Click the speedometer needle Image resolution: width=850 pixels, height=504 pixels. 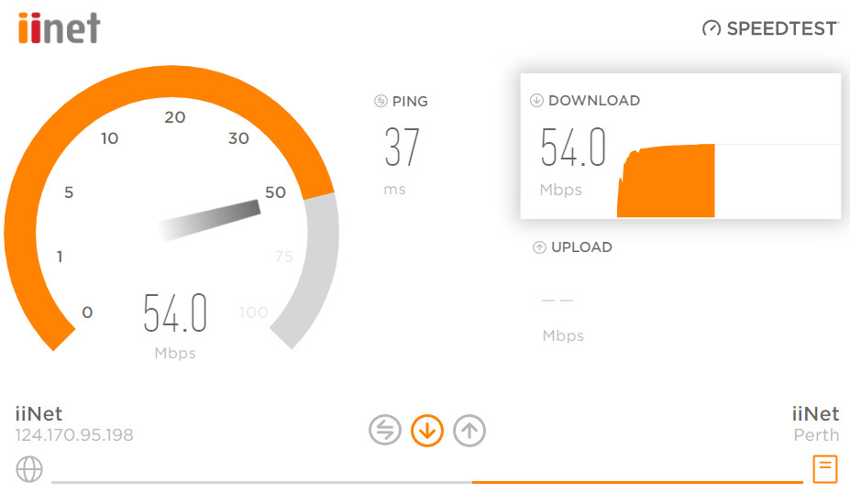click(210, 221)
